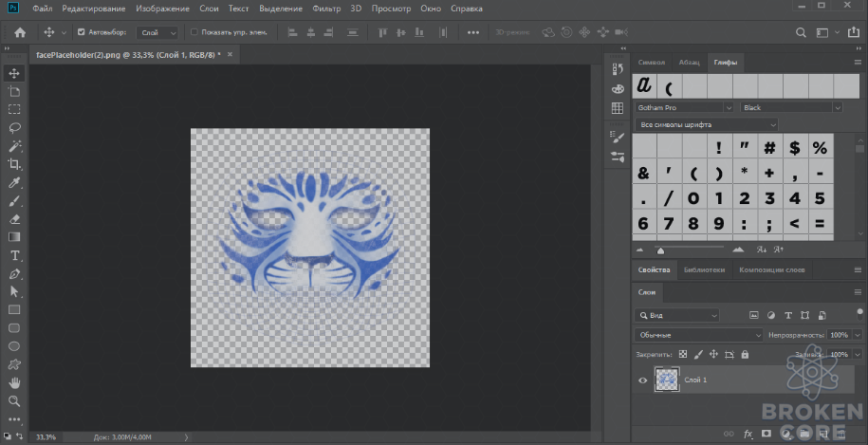Select the Brush tool
Viewport: 868px width, 445px height.
[14, 200]
